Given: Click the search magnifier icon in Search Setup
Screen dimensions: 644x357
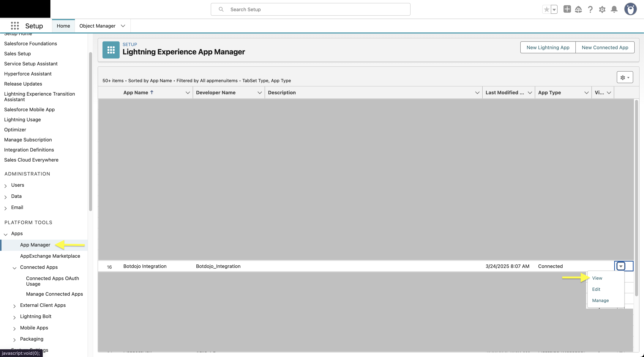Looking at the screenshot, I should [x=221, y=9].
